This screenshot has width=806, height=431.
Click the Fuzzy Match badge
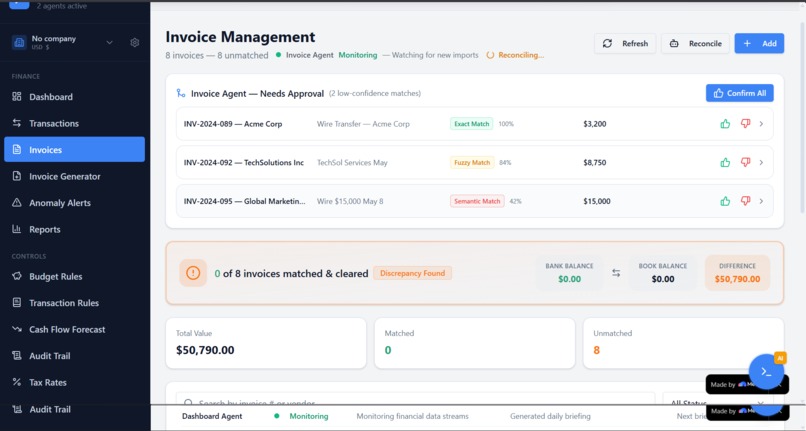472,163
